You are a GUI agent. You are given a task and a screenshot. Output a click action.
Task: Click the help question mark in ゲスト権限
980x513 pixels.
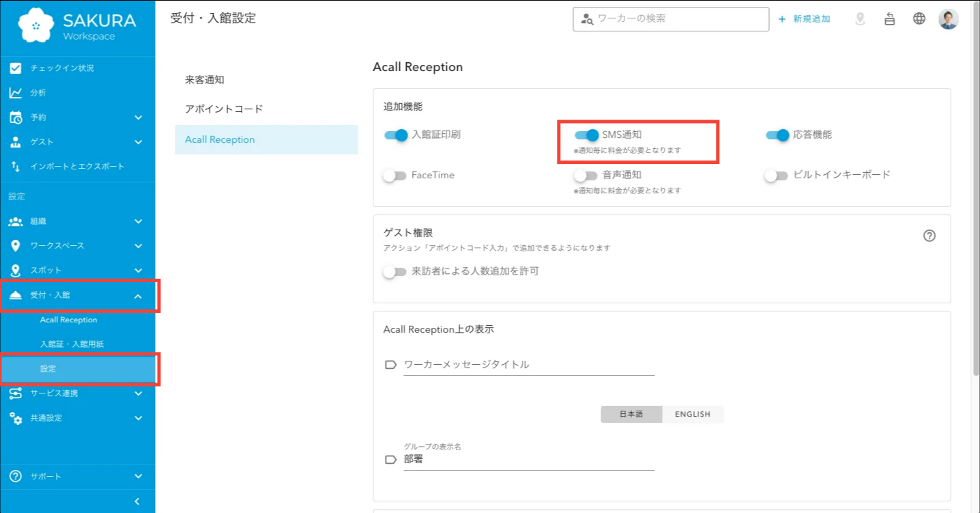click(929, 236)
